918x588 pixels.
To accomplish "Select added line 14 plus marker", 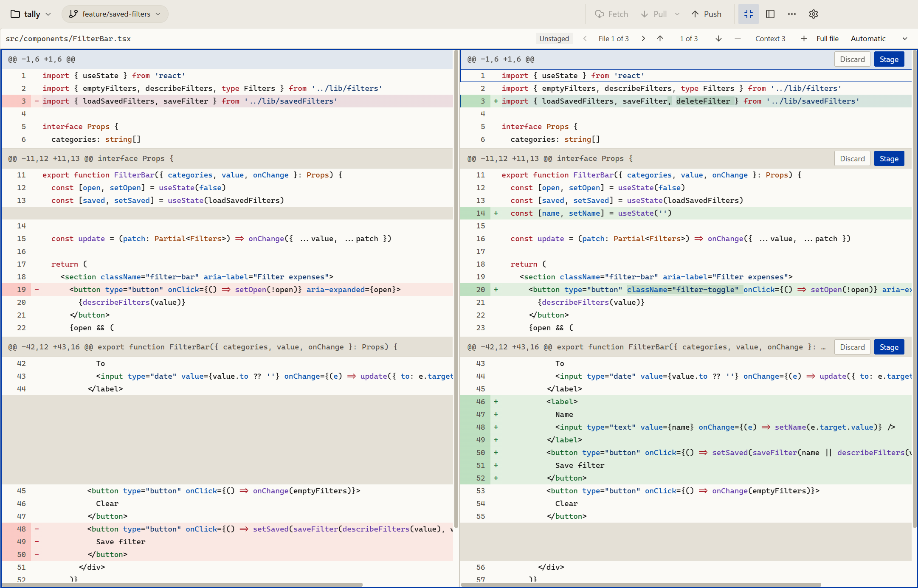I will 496,213.
